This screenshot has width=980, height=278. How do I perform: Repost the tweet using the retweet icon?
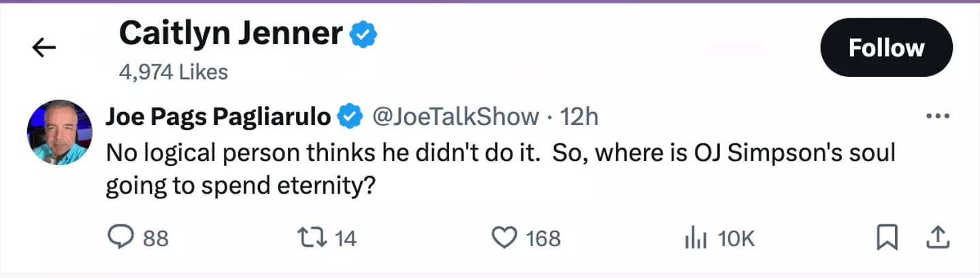[312, 237]
